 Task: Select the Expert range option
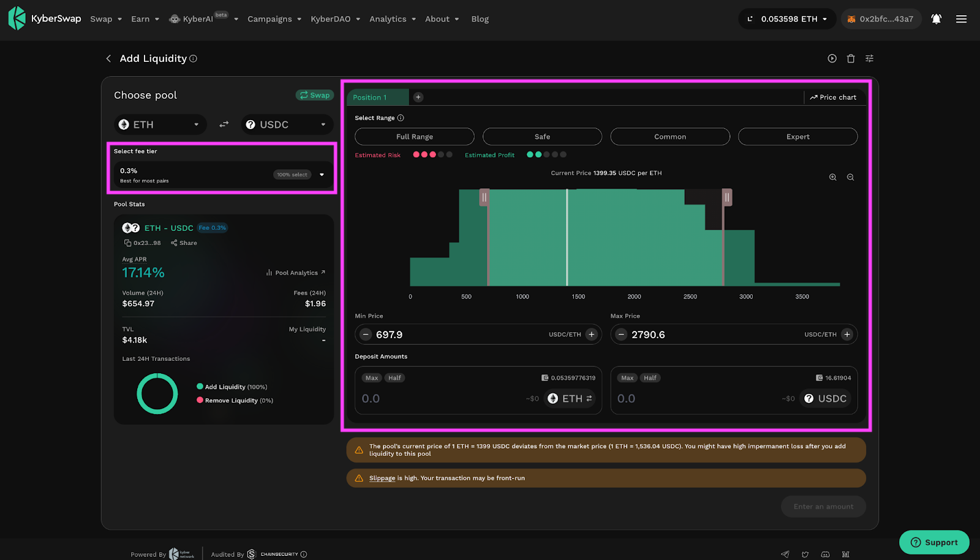point(797,137)
